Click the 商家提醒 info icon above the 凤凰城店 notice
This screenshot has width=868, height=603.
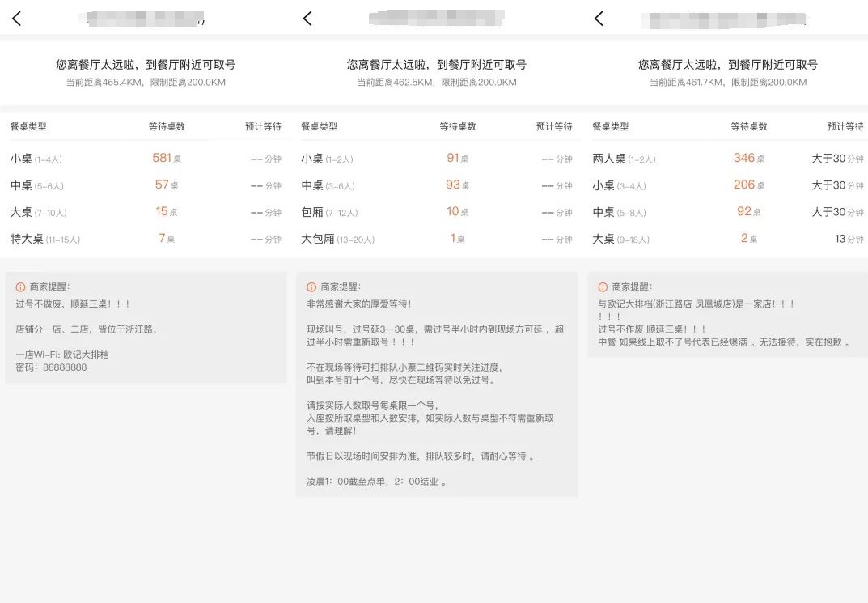coord(603,287)
